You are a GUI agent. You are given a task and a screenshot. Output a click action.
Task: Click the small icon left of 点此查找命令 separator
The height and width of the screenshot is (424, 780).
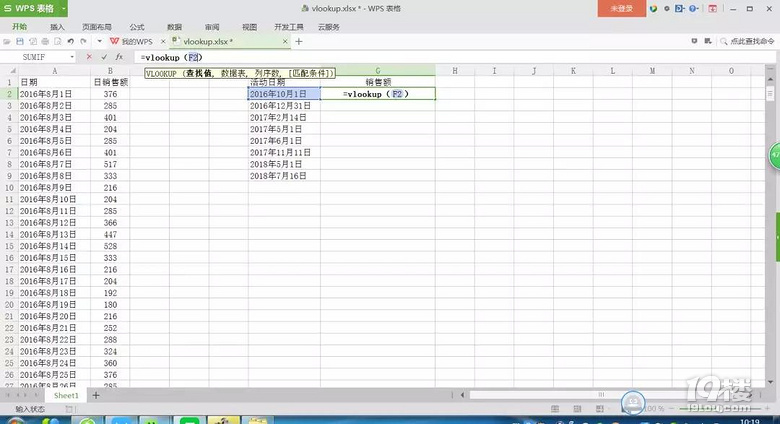[708, 41]
